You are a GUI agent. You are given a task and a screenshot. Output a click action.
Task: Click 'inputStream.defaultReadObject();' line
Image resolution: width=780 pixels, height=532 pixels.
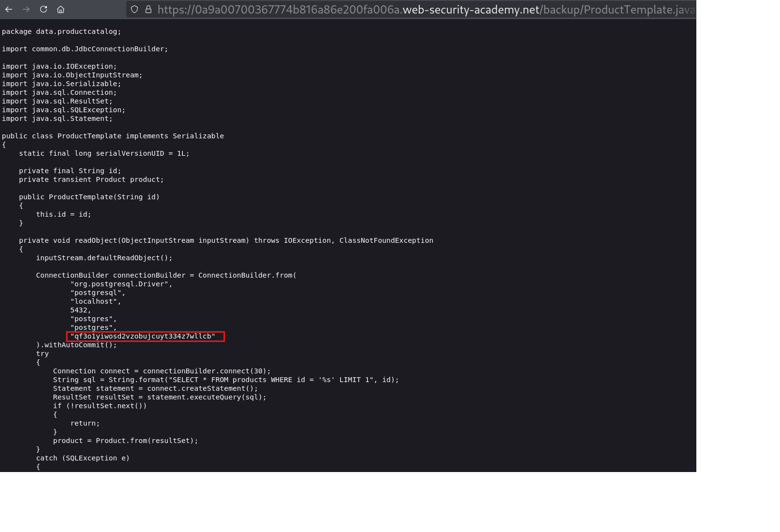click(104, 258)
